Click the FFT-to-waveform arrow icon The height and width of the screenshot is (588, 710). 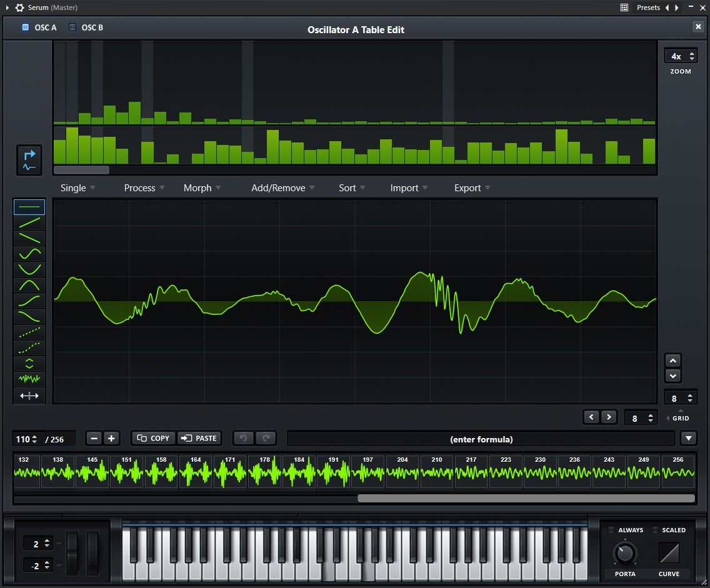pyautogui.click(x=29, y=161)
